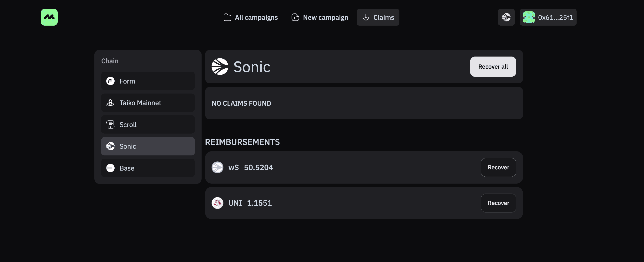Click the Form chain icon
The width and height of the screenshot is (644, 262).
point(110,81)
